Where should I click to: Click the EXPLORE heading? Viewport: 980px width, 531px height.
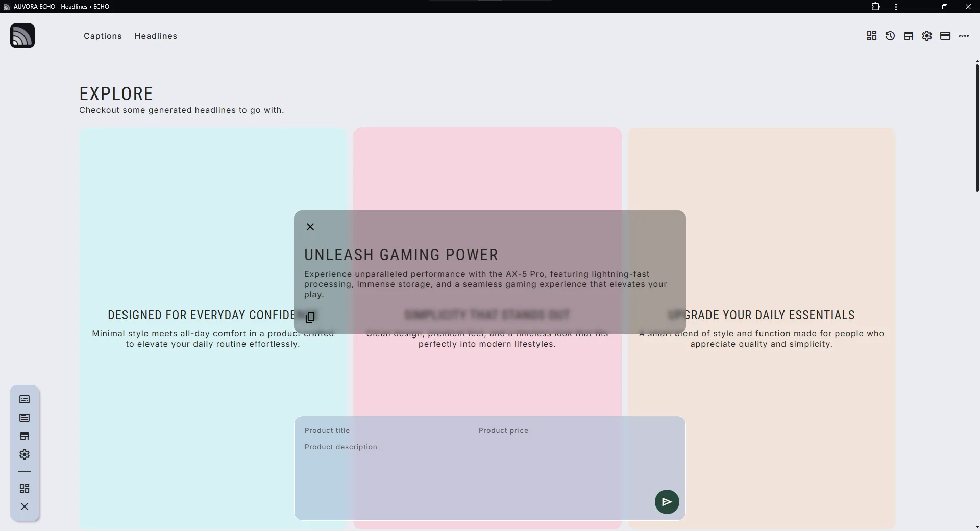pyautogui.click(x=116, y=94)
